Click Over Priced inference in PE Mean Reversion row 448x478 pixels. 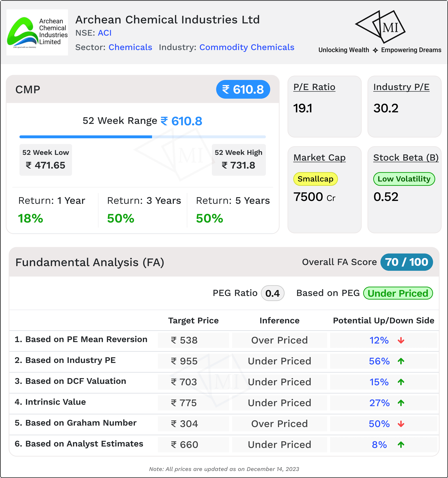(x=280, y=340)
